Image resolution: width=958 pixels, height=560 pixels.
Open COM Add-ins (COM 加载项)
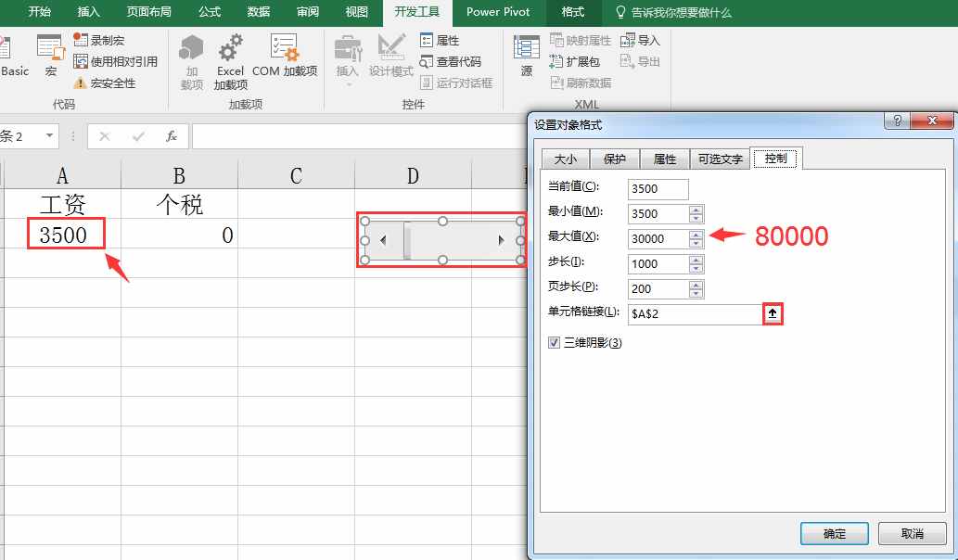click(285, 56)
